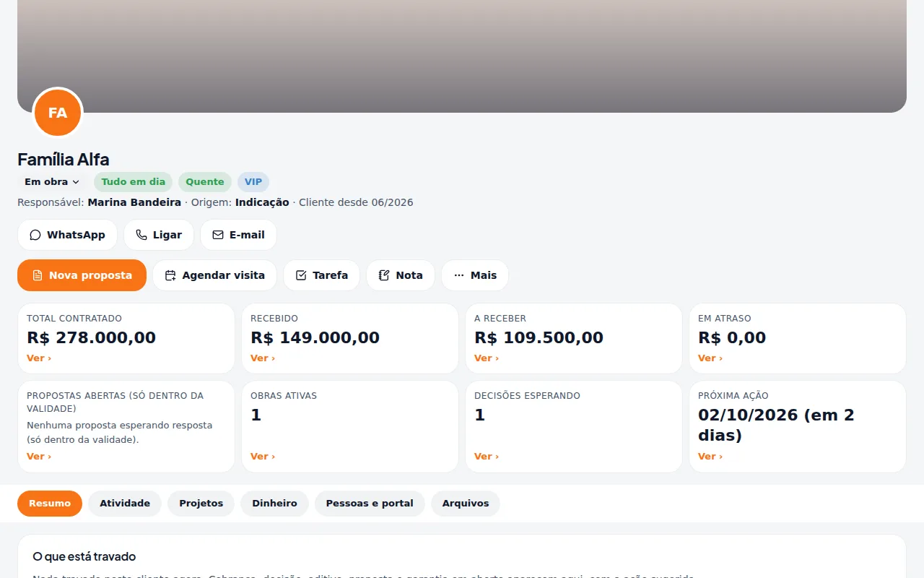
Task: Click the R$ 149.000,00 received value
Action: (315, 337)
